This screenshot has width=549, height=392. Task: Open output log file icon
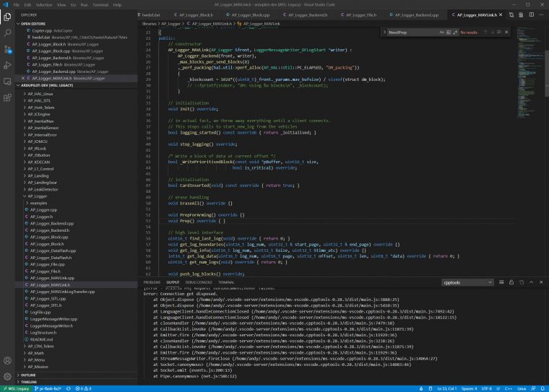(x=522, y=282)
